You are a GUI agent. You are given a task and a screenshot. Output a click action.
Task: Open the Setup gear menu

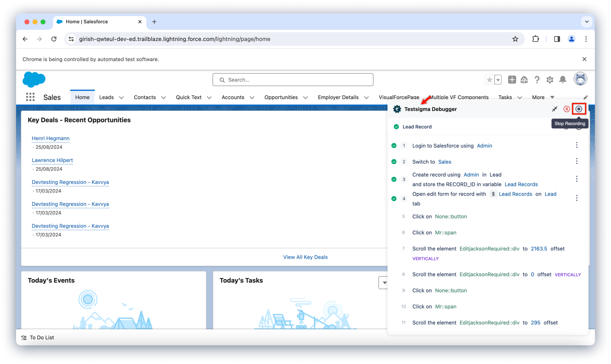(x=550, y=80)
